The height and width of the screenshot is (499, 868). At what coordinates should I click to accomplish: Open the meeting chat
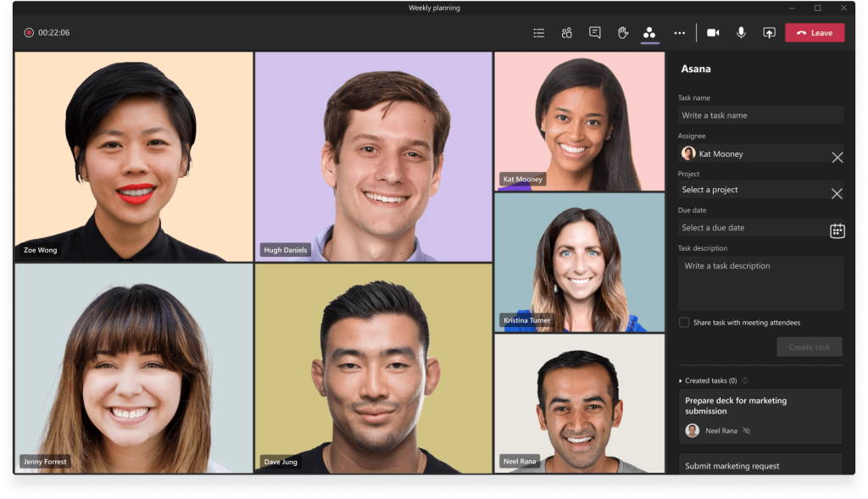(595, 32)
